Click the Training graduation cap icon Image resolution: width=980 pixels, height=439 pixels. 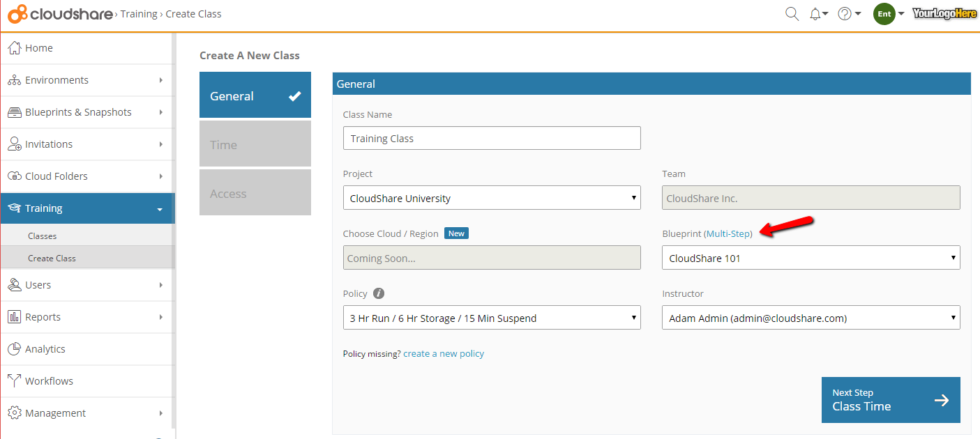[14, 208]
